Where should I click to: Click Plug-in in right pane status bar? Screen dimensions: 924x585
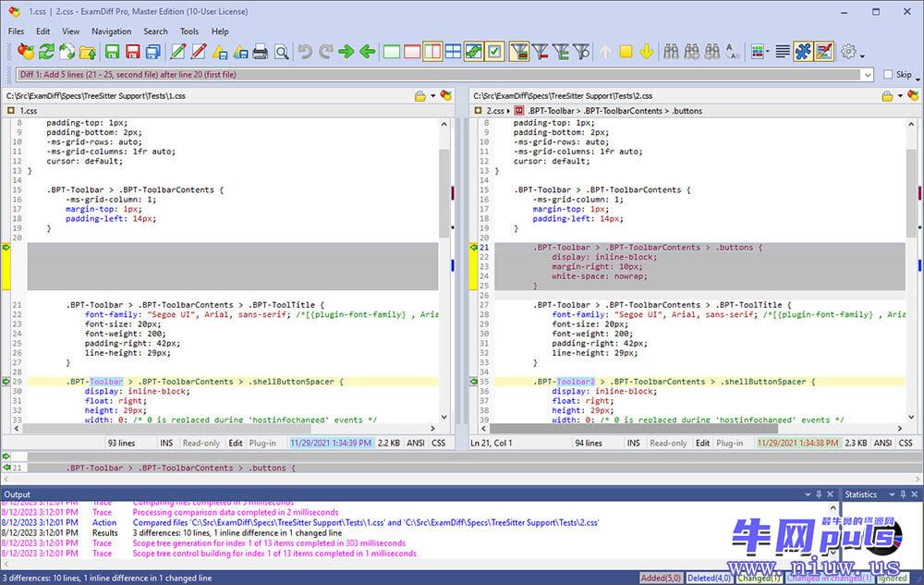[x=730, y=443]
